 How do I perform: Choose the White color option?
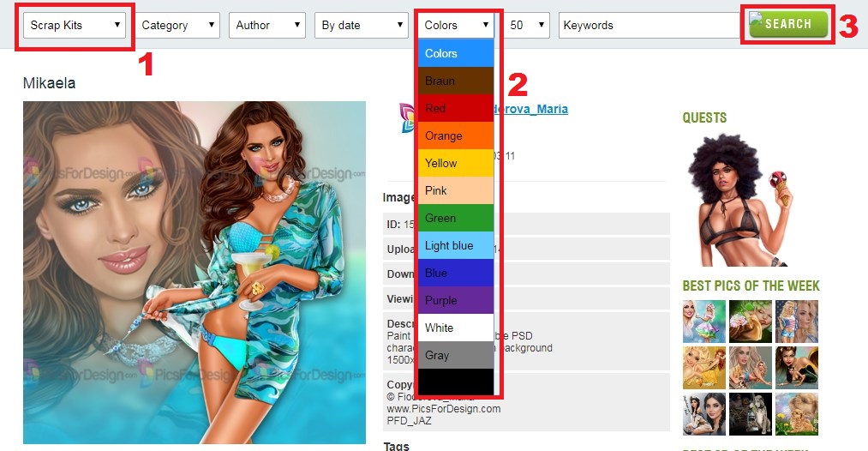(456, 328)
